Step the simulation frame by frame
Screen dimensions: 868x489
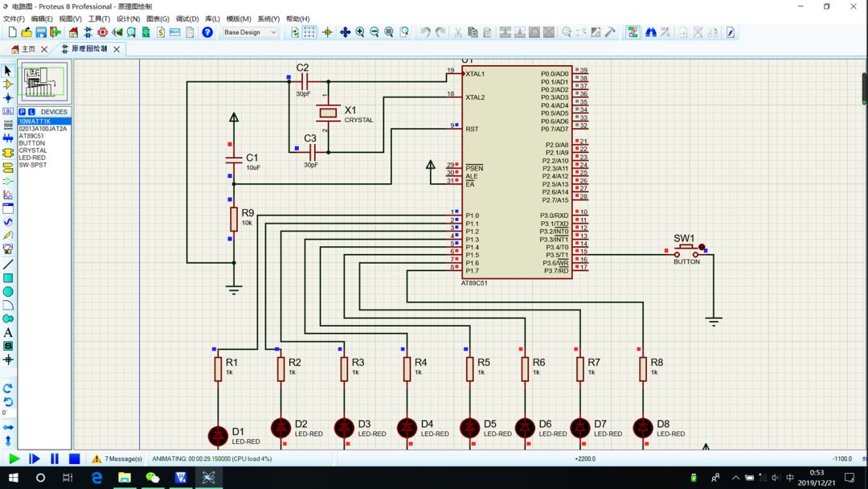(x=35, y=459)
